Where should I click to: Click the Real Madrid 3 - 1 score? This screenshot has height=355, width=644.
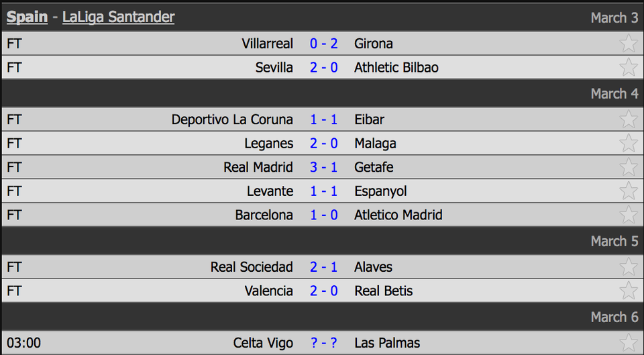[324, 167]
